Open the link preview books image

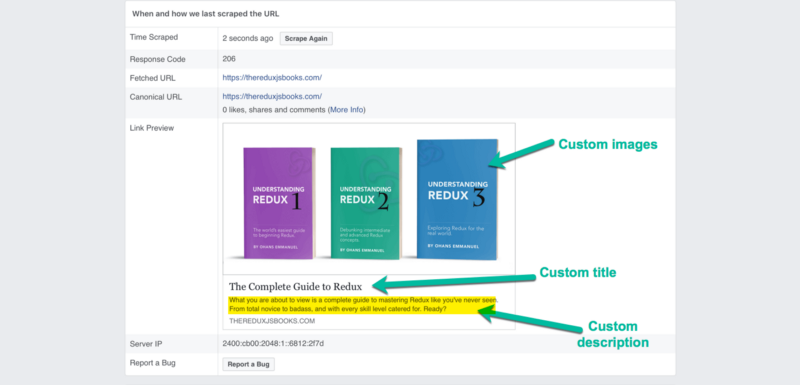click(x=369, y=199)
